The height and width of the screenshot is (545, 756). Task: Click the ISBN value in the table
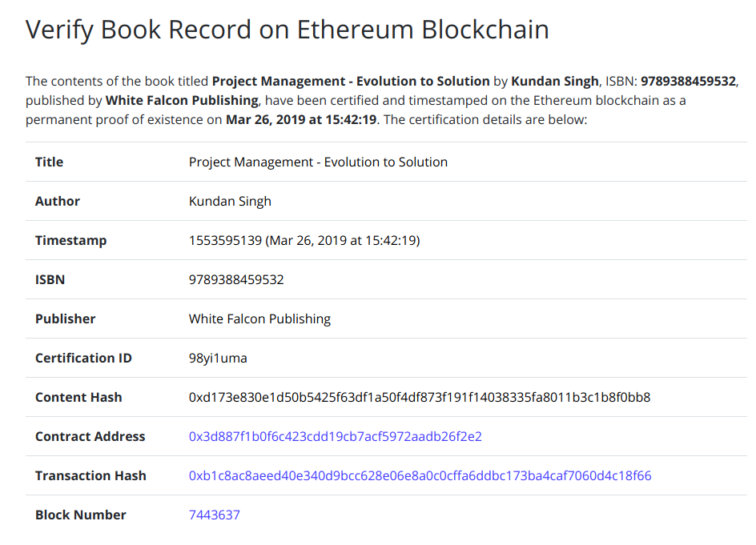(x=236, y=280)
